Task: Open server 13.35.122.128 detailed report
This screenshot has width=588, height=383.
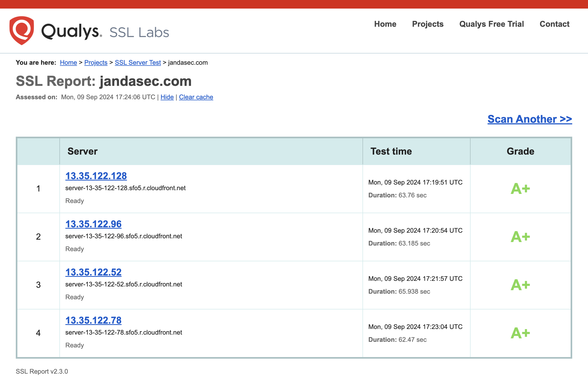Action: coord(96,175)
